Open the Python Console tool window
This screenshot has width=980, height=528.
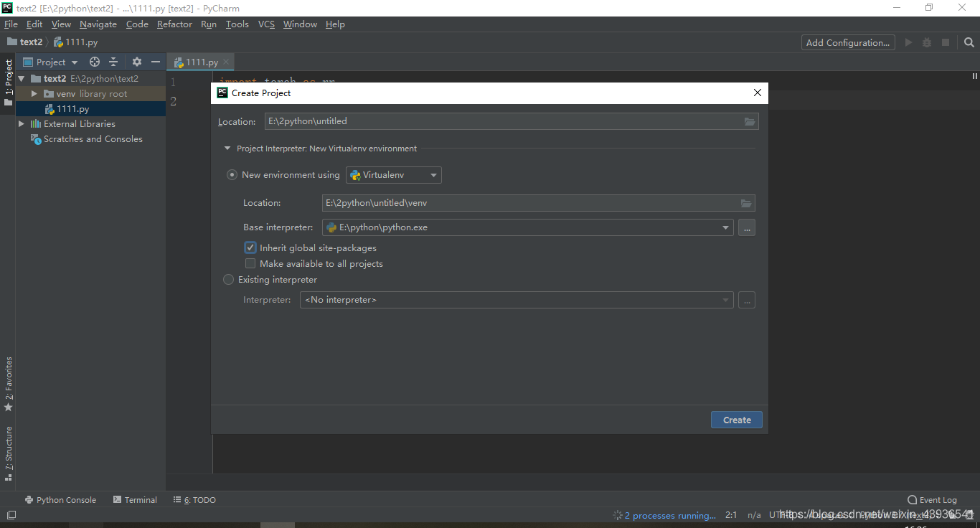pos(60,500)
